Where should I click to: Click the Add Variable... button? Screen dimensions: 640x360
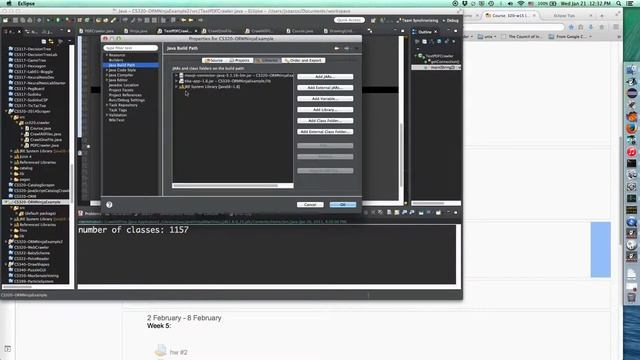pyautogui.click(x=325, y=99)
